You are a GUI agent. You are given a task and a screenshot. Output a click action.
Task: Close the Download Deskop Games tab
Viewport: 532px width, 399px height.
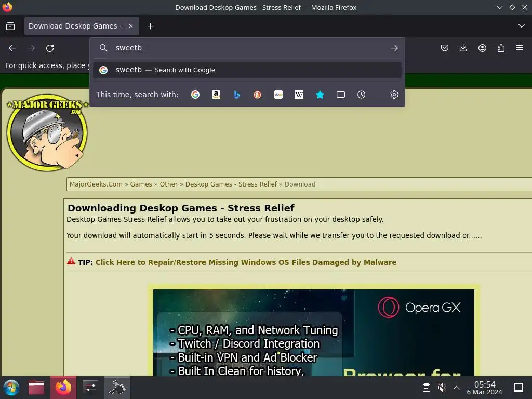click(x=131, y=26)
